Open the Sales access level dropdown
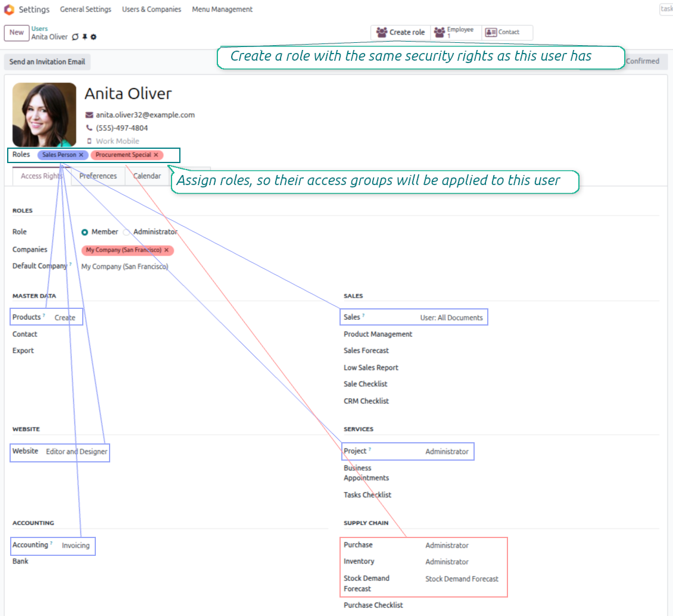Image resolution: width=673 pixels, height=616 pixels. (x=451, y=318)
